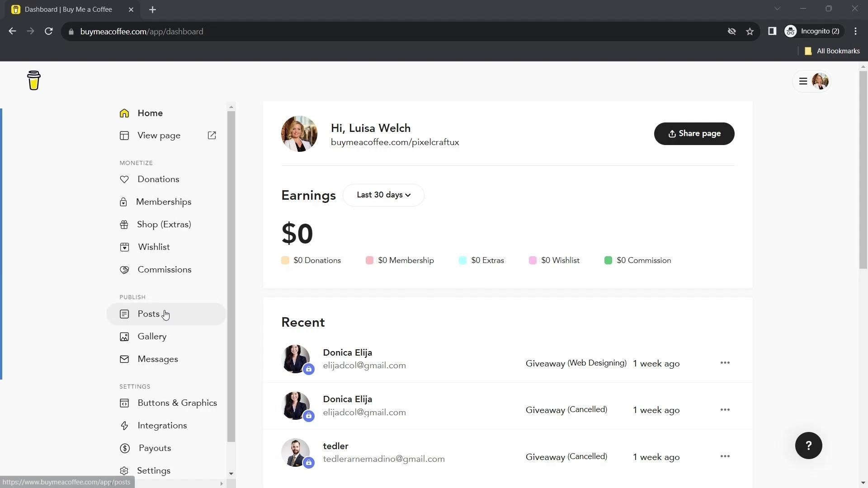Go to Posts in the sidebar

pyautogui.click(x=149, y=314)
